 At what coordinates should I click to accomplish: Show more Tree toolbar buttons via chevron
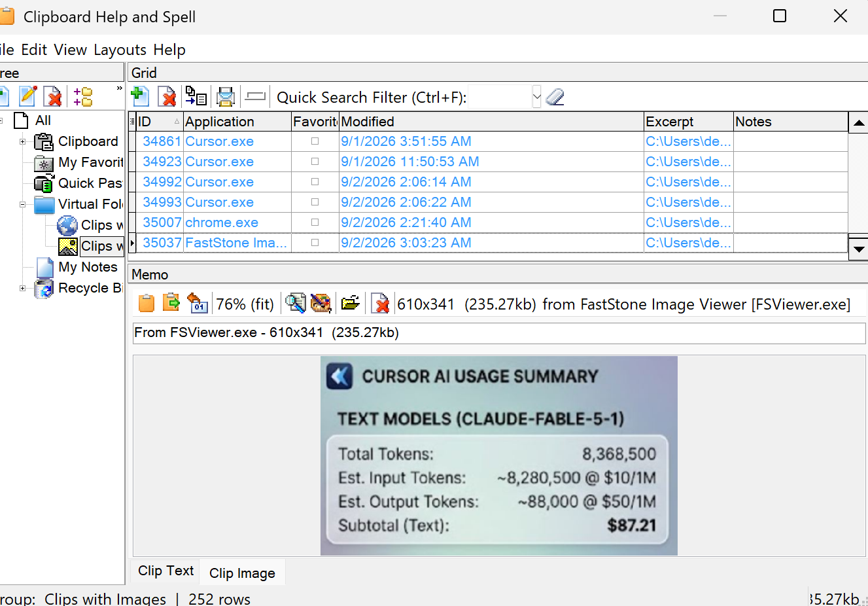tap(119, 88)
